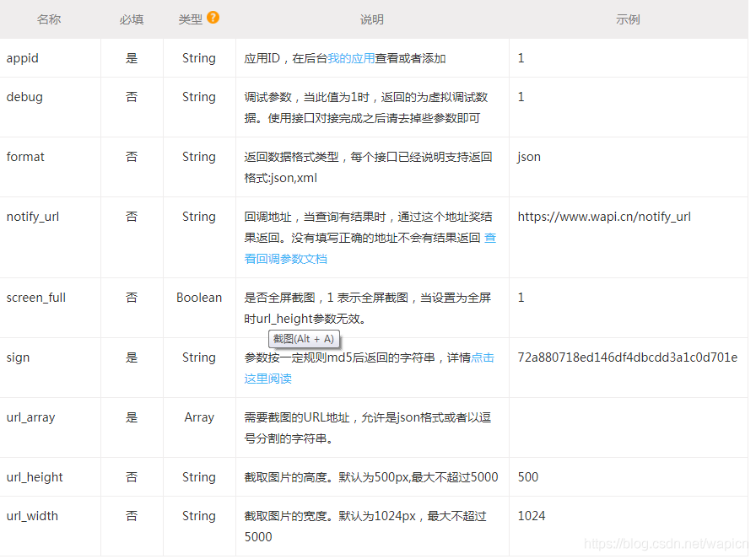Image resolution: width=756 pixels, height=559 pixels.
Task: Open the 我的应用 link in appid row
Action: coord(351,58)
